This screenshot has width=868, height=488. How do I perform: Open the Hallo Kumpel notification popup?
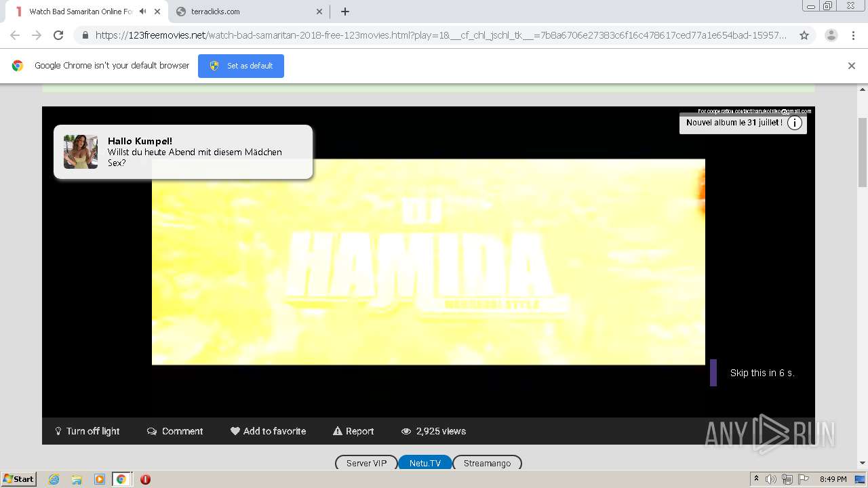click(x=183, y=152)
